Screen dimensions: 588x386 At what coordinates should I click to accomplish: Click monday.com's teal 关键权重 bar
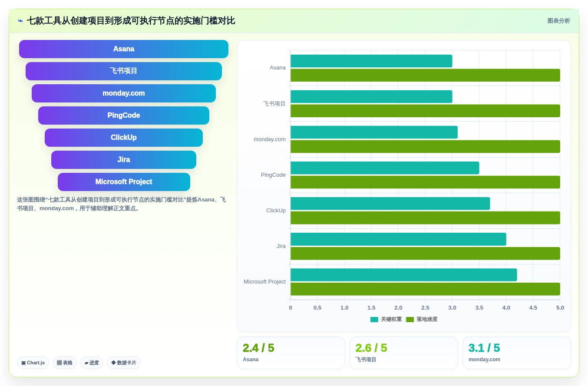[374, 132]
